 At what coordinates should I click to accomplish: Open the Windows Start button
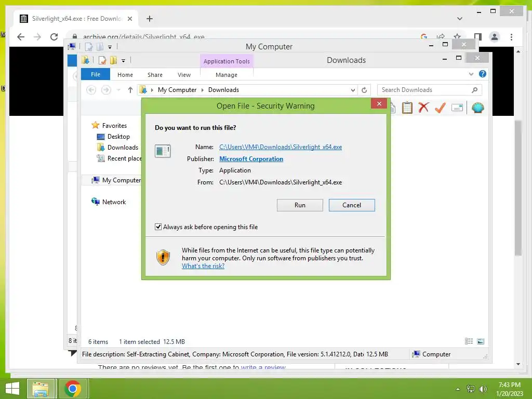click(x=12, y=389)
